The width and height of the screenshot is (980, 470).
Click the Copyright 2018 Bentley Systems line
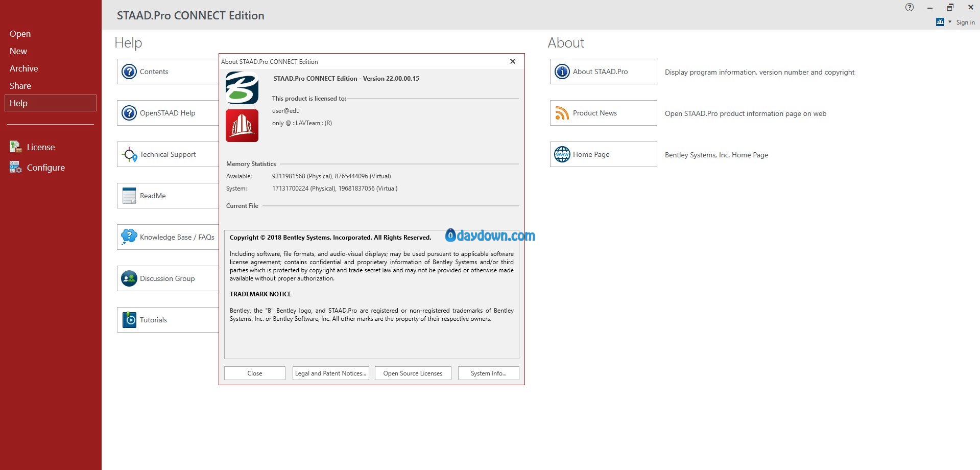click(330, 238)
